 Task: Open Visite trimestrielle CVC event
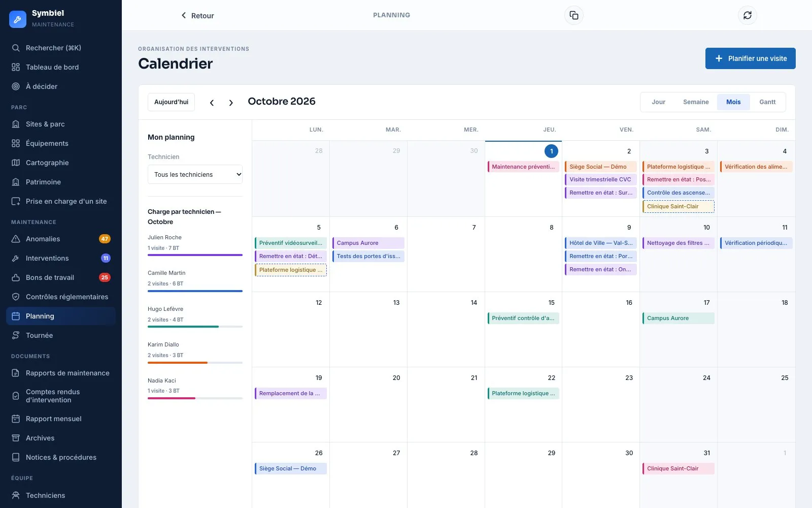click(601, 179)
